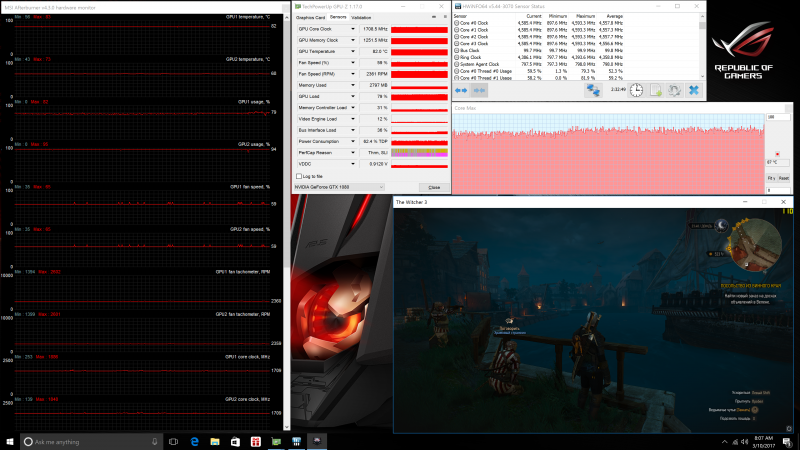Image resolution: width=800 pixels, height=450 pixels.
Task: Open Microsoft Edge from the taskbar
Action: coord(194,441)
